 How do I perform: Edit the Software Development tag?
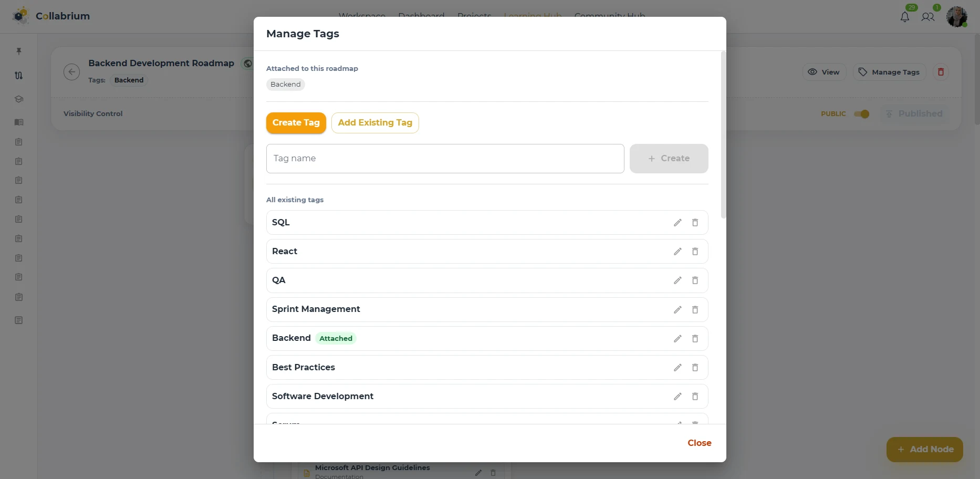pyautogui.click(x=677, y=397)
